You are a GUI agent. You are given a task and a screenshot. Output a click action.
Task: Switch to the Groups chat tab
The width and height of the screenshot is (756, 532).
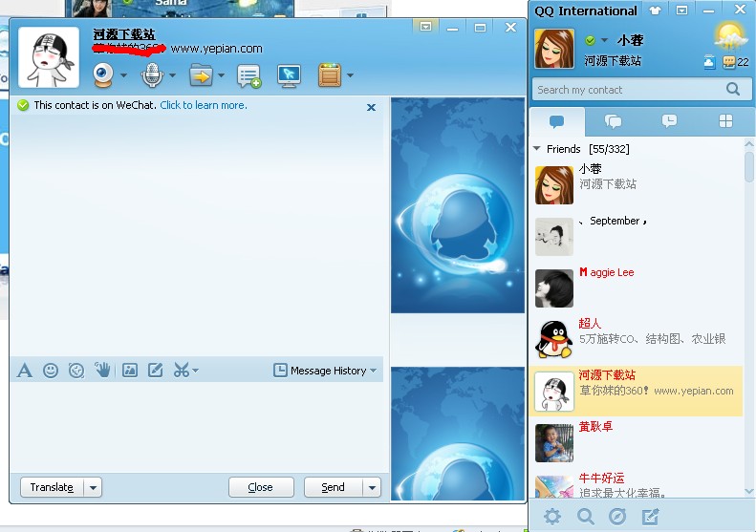(613, 121)
